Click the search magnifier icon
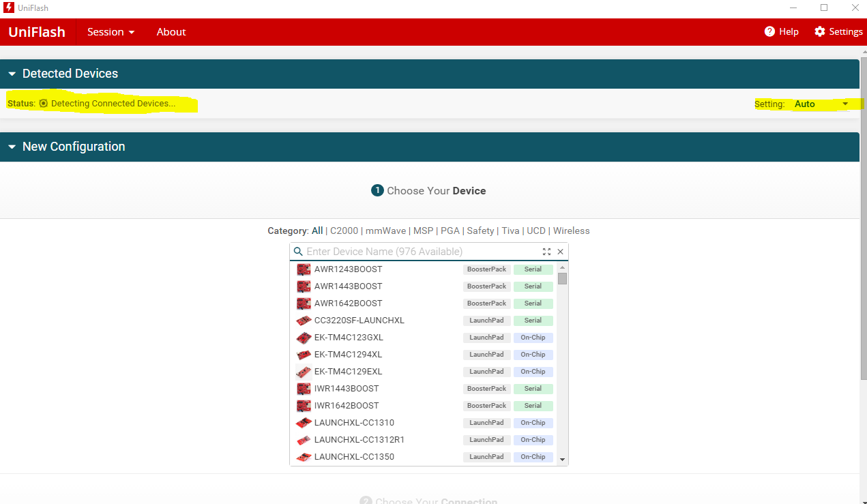This screenshot has width=867, height=504. (298, 252)
